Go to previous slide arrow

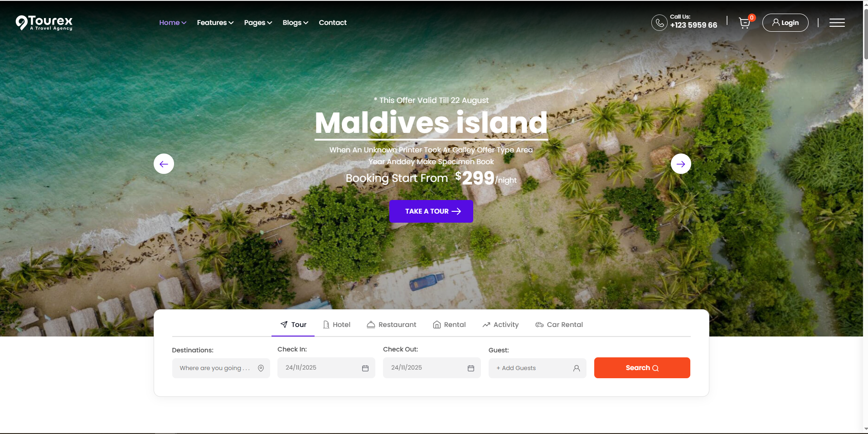164,164
